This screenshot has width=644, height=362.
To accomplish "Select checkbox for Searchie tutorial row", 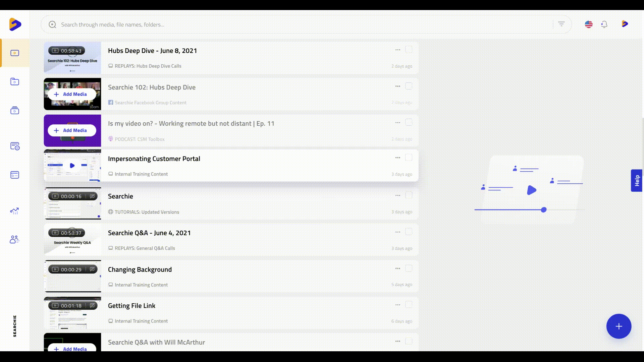I will tap(409, 195).
